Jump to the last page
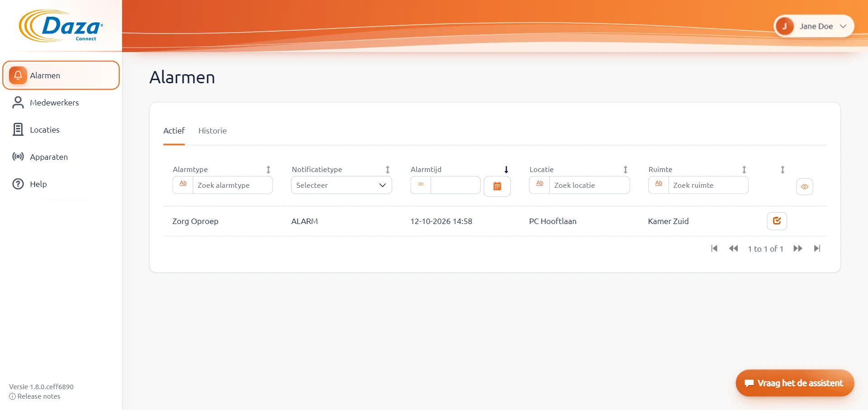The height and width of the screenshot is (410, 868). (x=817, y=248)
